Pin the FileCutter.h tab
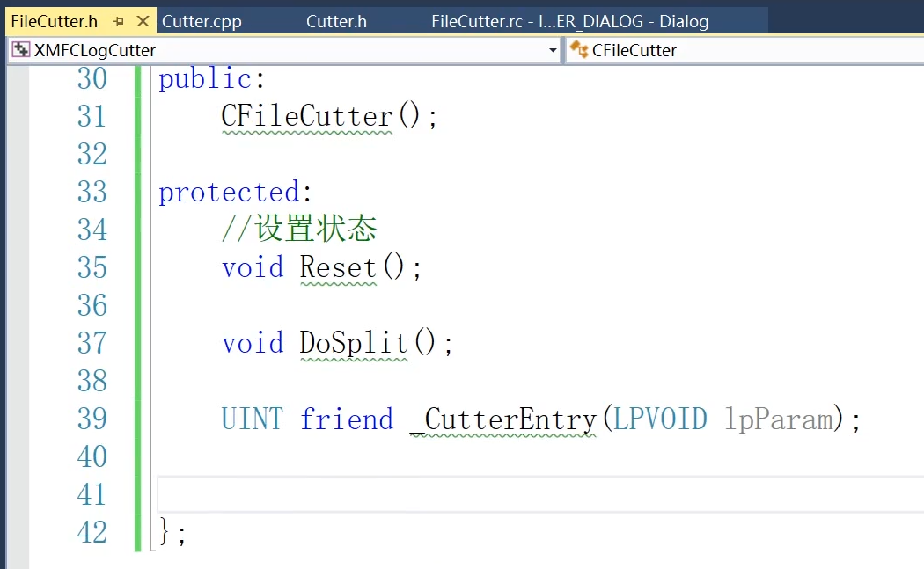This screenshot has height=569, width=924. pyautogui.click(x=119, y=22)
